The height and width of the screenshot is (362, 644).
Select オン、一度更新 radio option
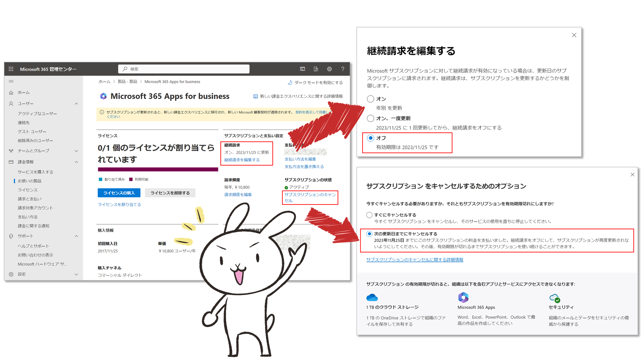(370, 118)
